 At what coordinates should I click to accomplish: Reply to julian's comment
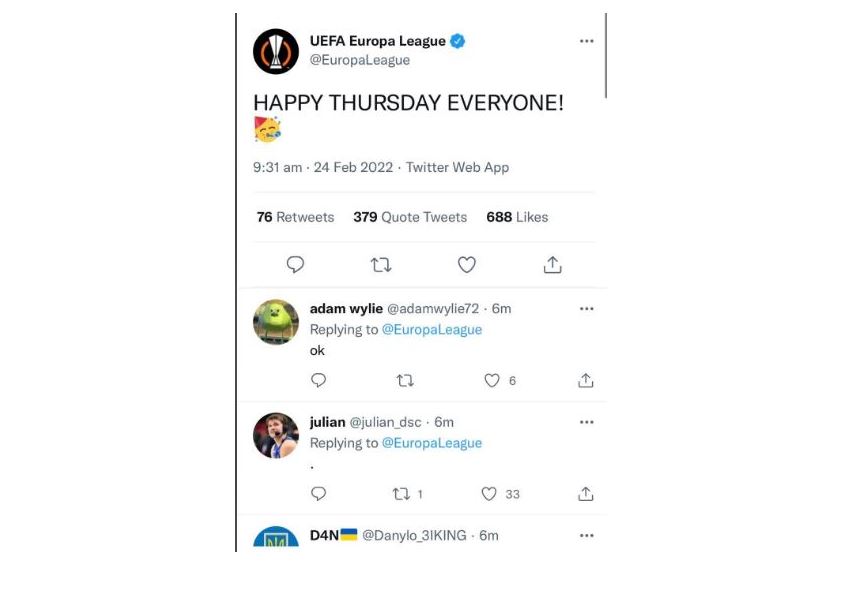[x=318, y=494]
